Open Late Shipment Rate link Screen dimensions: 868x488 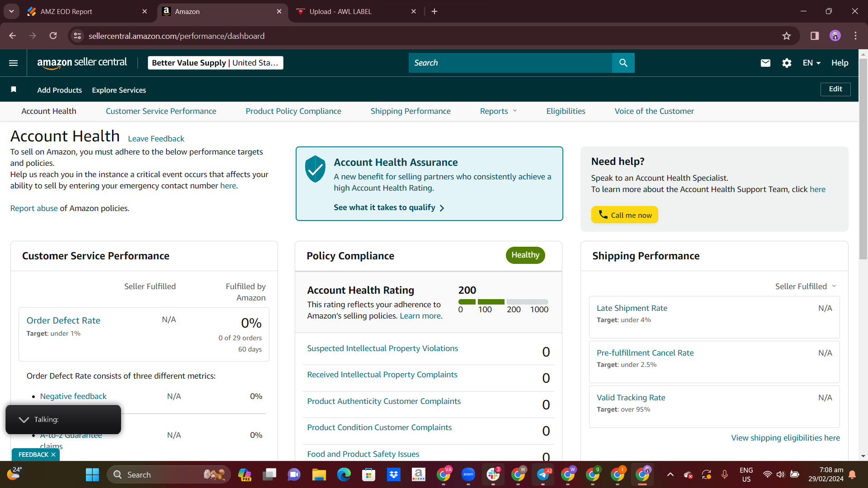click(x=632, y=308)
